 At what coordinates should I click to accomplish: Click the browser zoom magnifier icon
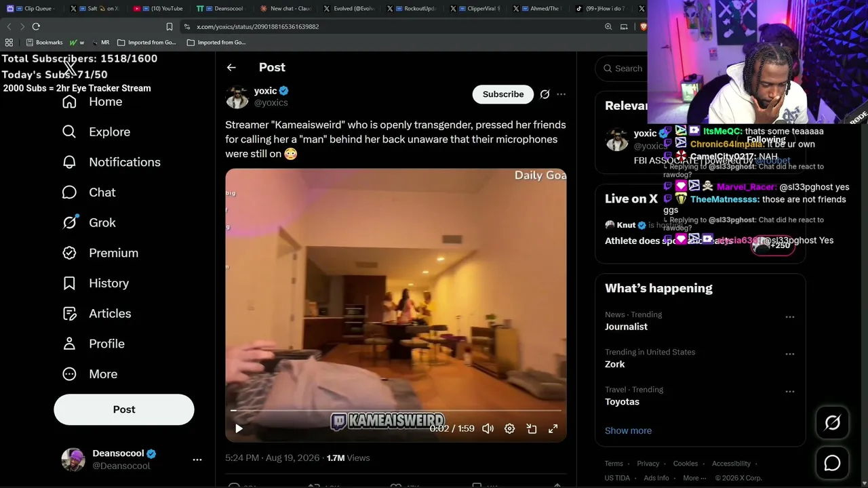608,26
